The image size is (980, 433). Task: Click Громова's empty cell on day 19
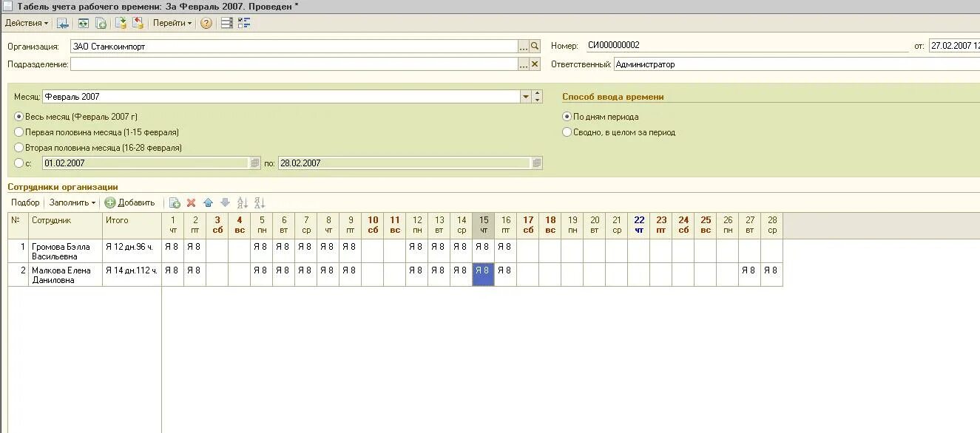coord(572,251)
